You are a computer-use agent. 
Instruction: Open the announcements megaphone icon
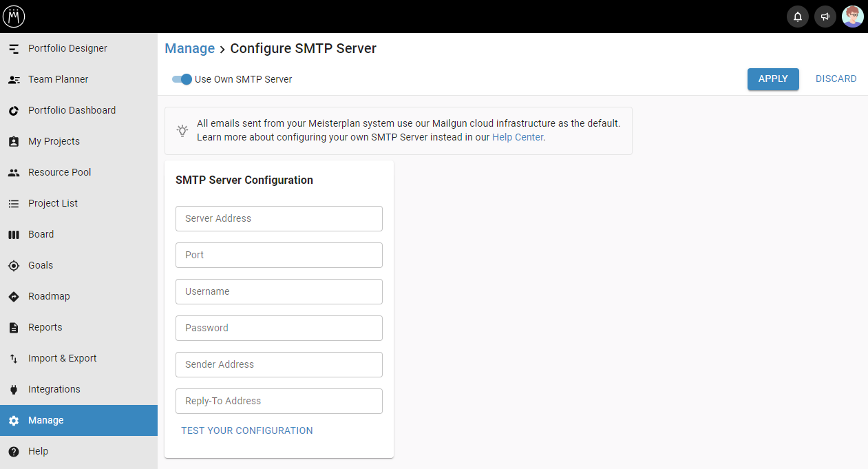(x=825, y=17)
